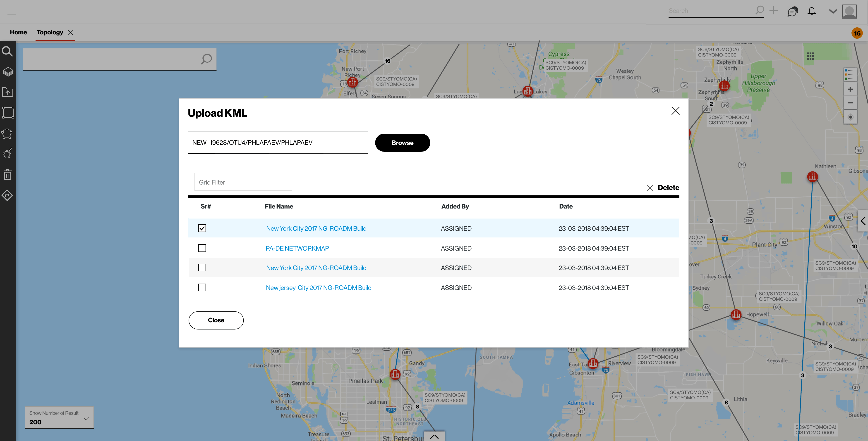Select the Search tool in the left sidebar
The image size is (868, 441).
[x=8, y=51]
